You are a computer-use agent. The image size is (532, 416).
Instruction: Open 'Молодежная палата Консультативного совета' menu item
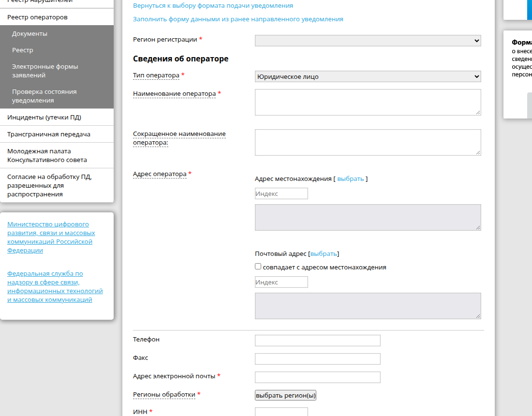pos(57,155)
